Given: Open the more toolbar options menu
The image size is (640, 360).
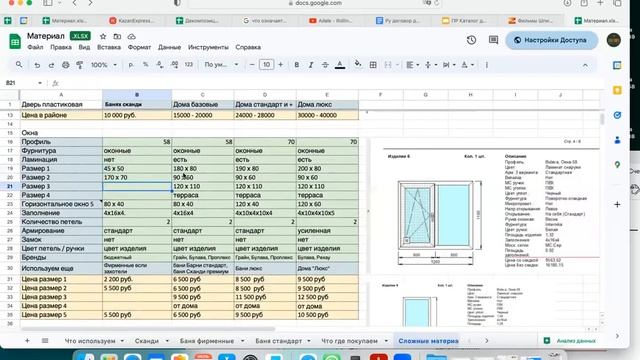Looking at the screenshot, I should (x=487, y=65).
